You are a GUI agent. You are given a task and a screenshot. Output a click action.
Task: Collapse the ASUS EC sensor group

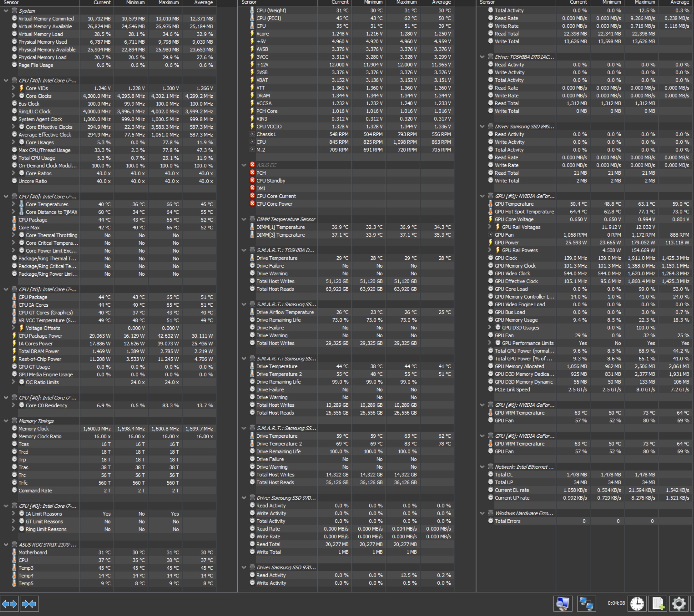click(x=244, y=165)
